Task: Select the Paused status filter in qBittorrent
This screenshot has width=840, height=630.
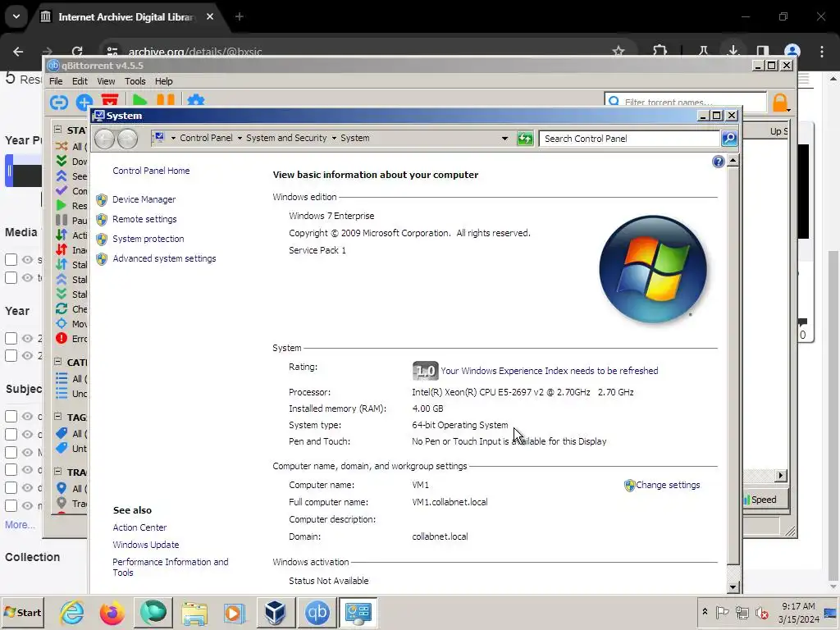Action: click(x=71, y=220)
